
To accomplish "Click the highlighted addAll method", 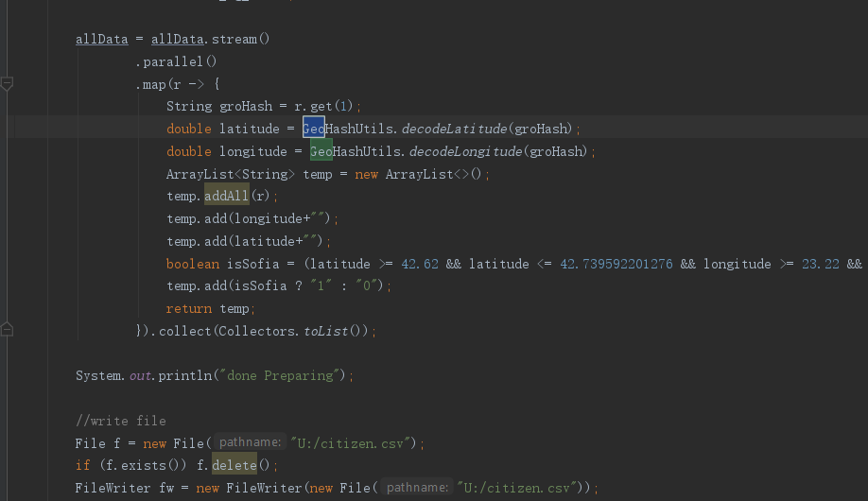I will (x=226, y=196).
